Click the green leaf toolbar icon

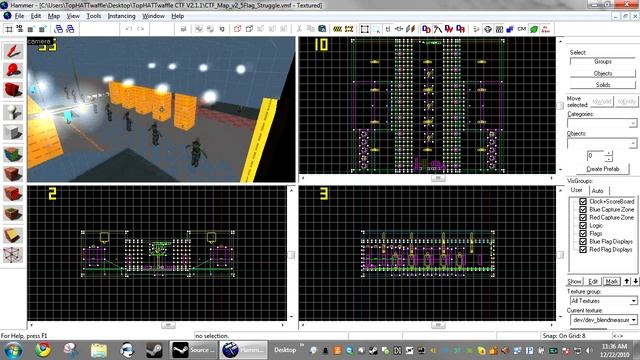(x=534, y=29)
